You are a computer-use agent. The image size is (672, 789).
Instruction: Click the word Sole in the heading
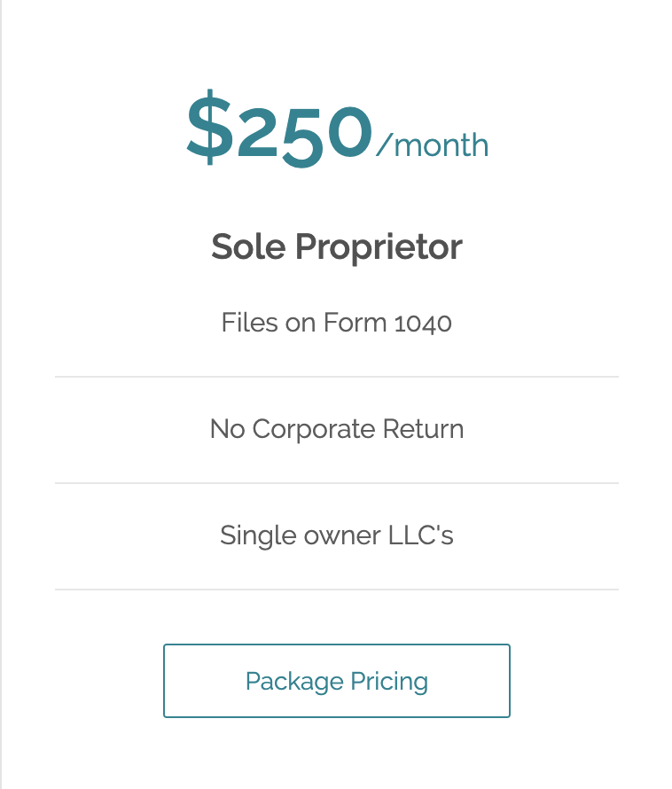tap(248, 246)
